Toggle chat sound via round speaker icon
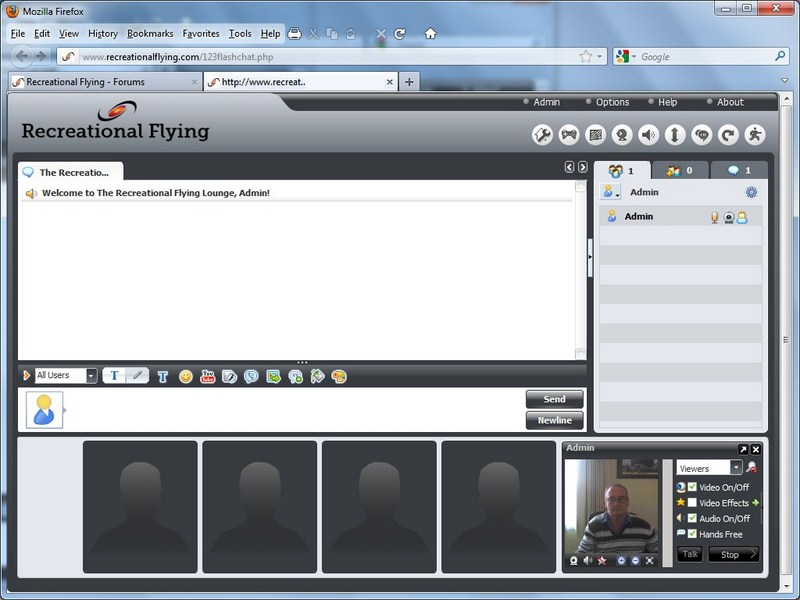This screenshot has width=800, height=600. (x=648, y=135)
